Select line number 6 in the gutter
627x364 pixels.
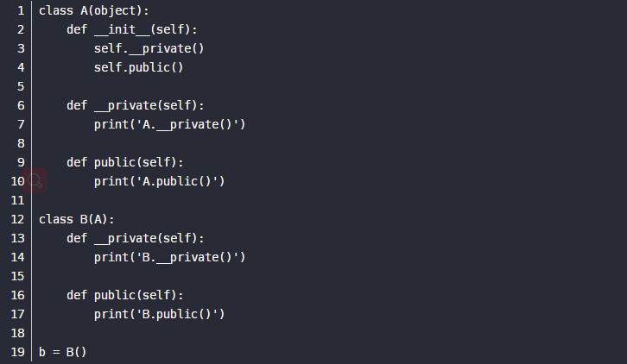[21, 105]
